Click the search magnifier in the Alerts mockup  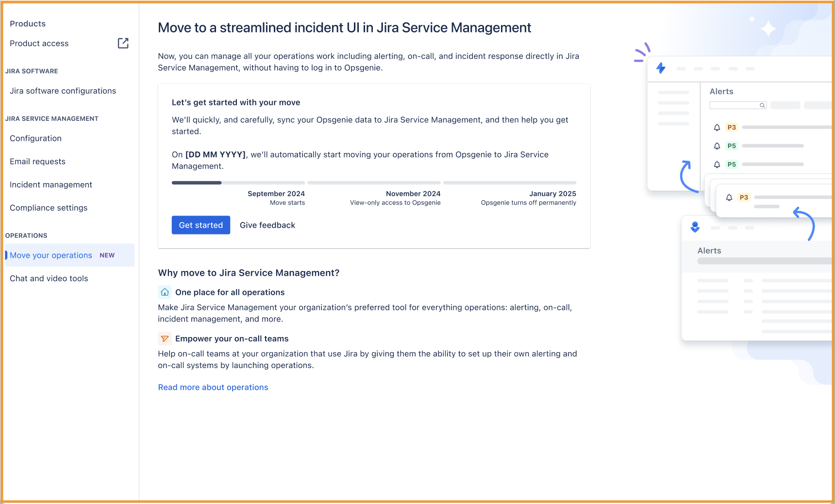pos(762,105)
